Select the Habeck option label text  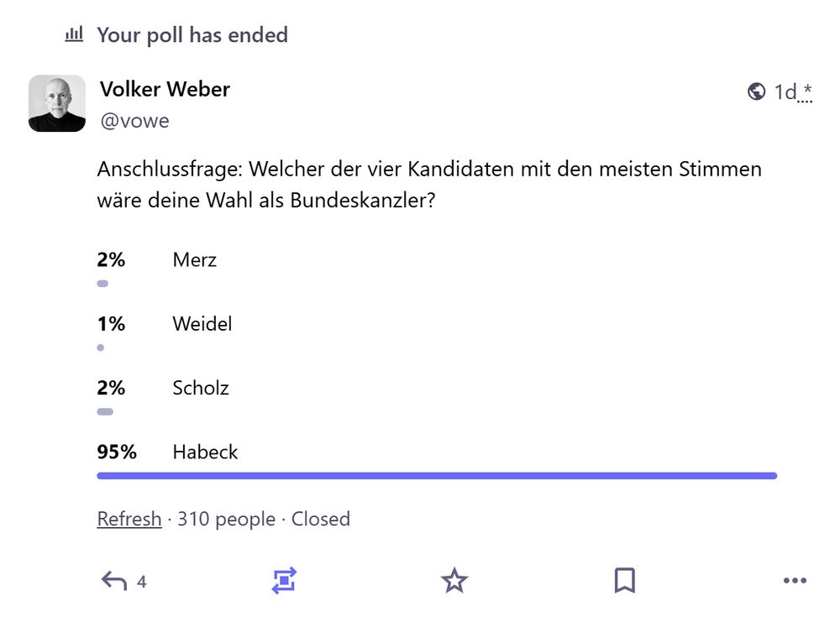(205, 452)
